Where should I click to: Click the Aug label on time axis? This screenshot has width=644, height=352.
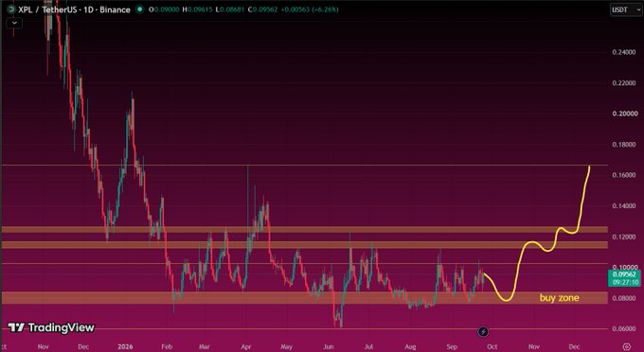tap(410, 346)
